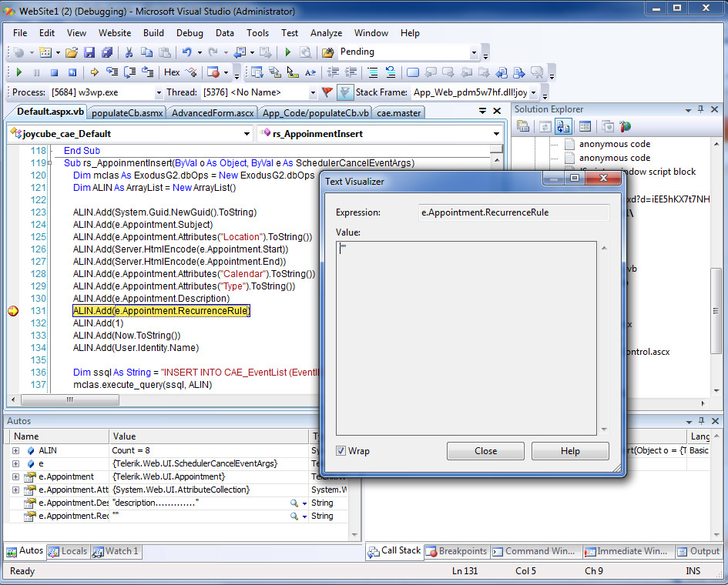Click the Step Into icon
The height and width of the screenshot is (585, 728).
click(x=112, y=72)
